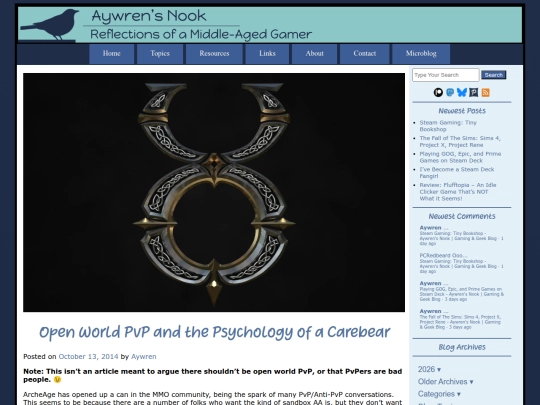540x405 pixels.
Task: Click the smiley emoji after the note
Action: pyautogui.click(x=57, y=380)
